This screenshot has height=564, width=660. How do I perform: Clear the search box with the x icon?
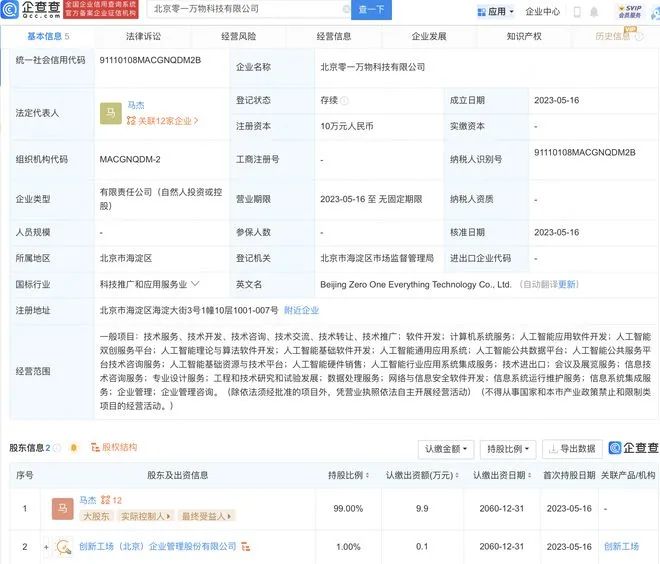[x=346, y=9]
